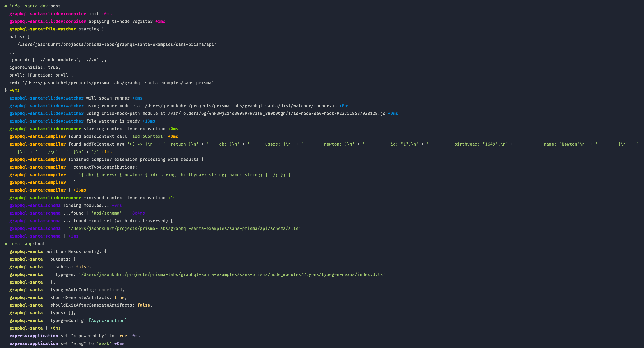This screenshot has height=348, width=644.
Task: Click the sans-prisma/api path under paths
Action: tap(116, 45)
